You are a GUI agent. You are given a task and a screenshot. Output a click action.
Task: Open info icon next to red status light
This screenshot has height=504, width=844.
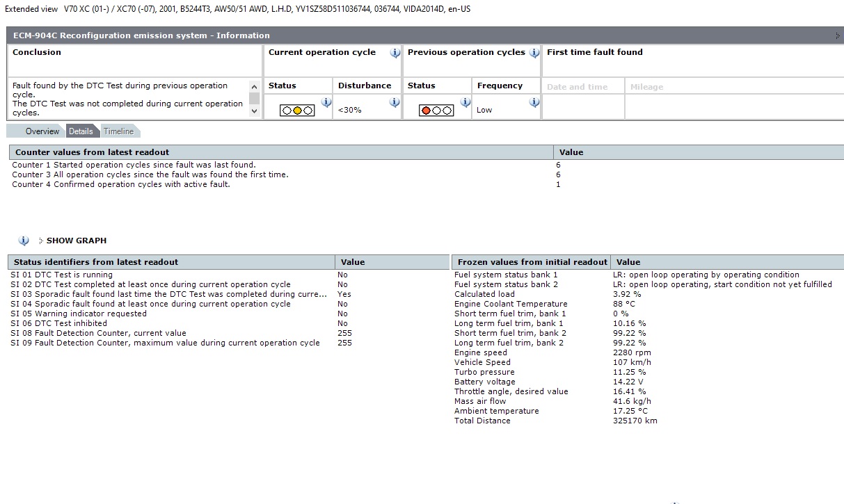click(x=465, y=103)
